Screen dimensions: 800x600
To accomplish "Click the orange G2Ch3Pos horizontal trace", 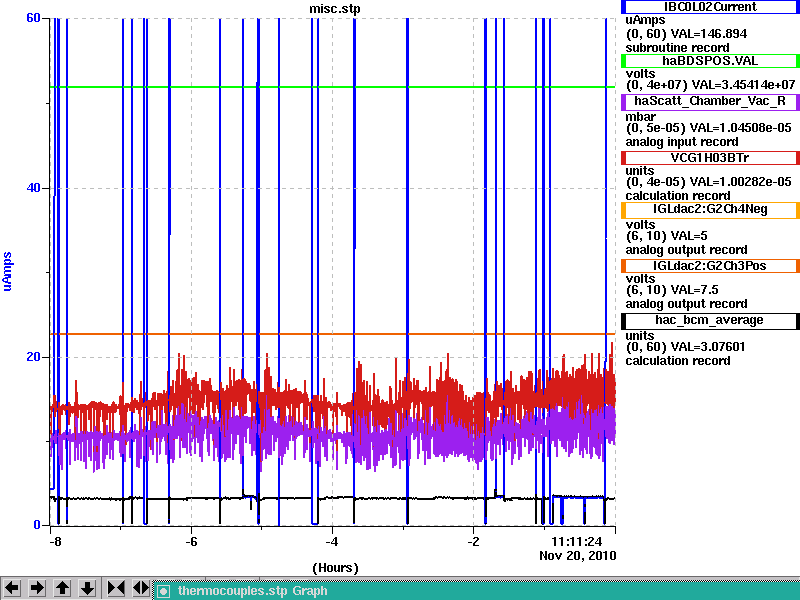I will click(332, 334).
